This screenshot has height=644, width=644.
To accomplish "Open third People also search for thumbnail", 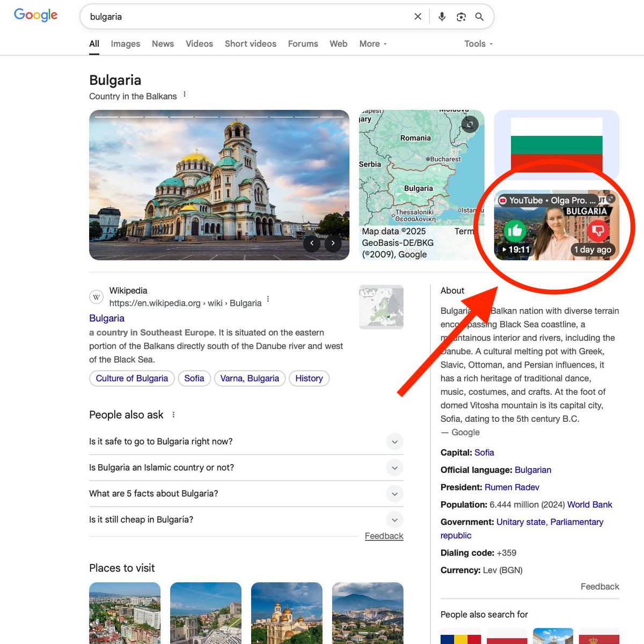I will 553,636.
